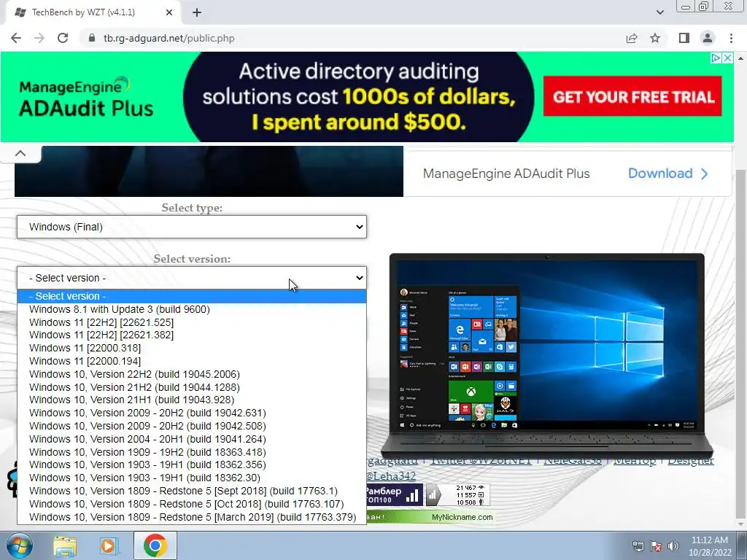The height and width of the screenshot is (560, 747).
Task: Collapse the ad with the up chevron
Action: (x=20, y=153)
